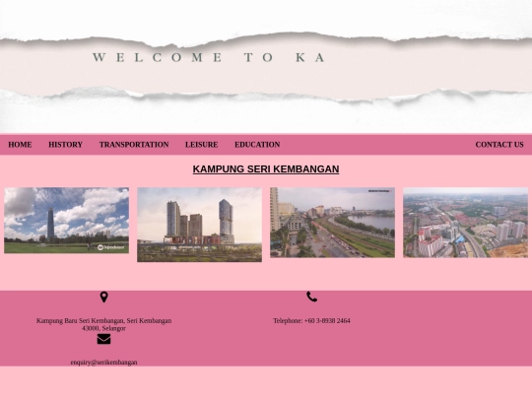
Task: Select LEISURE in the nav bar
Action: [202, 145]
